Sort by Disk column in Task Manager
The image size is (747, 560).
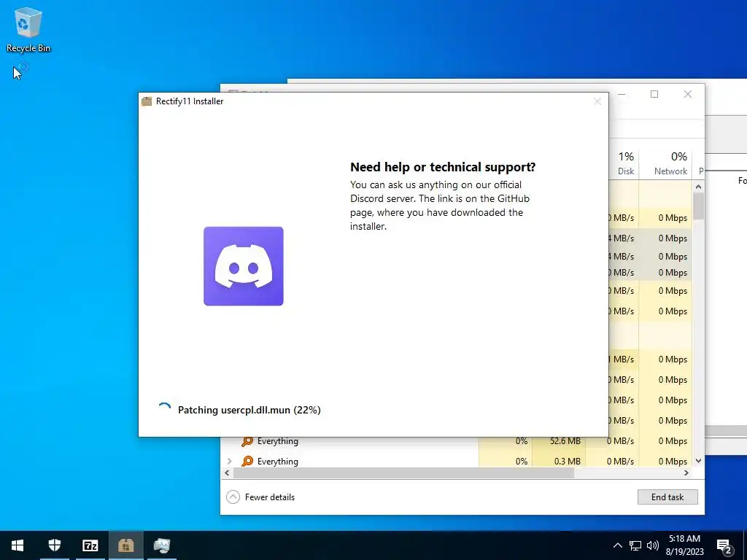(x=625, y=163)
